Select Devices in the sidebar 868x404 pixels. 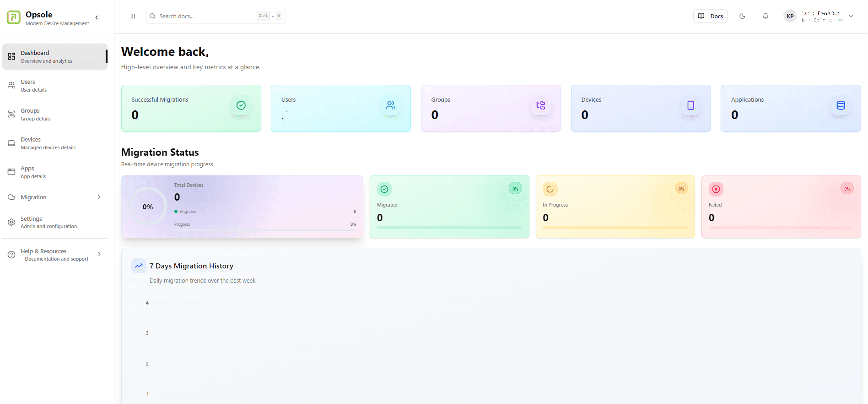coord(55,143)
